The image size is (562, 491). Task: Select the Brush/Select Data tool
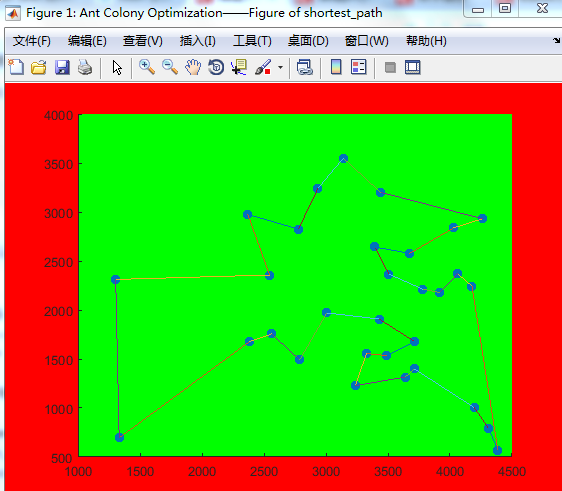pyautogui.click(x=263, y=67)
